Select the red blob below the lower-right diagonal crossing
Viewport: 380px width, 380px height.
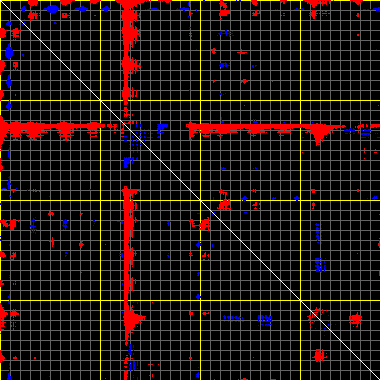click(319, 356)
